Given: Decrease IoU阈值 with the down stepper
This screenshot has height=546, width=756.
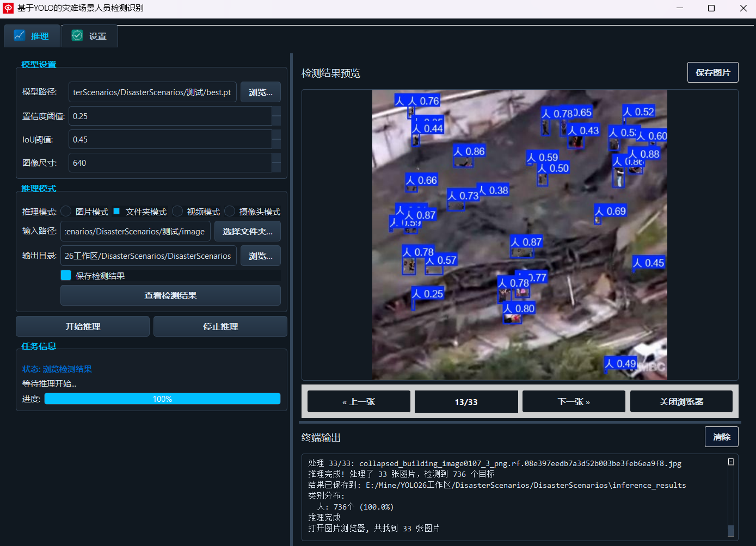Looking at the screenshot, I should (x=276, y=144).
